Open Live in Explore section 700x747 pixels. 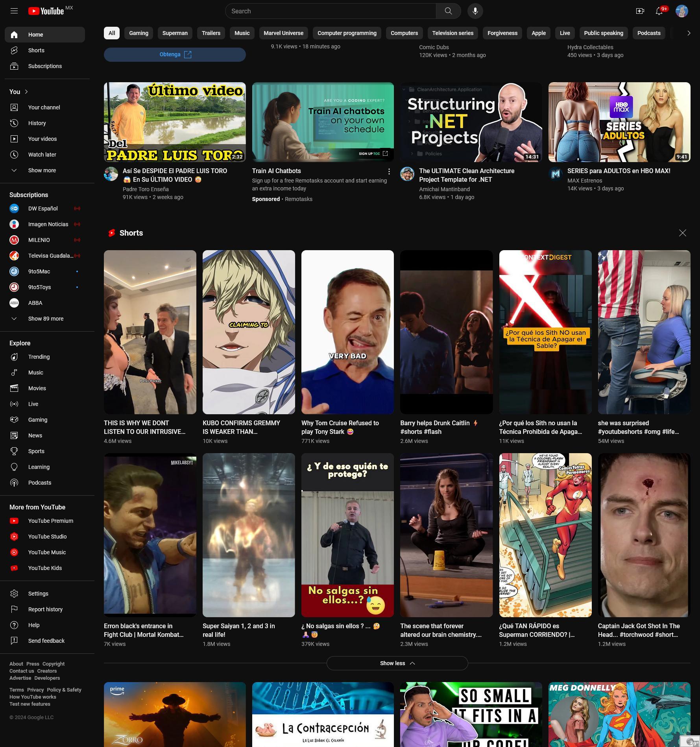(x=45, y=404)
